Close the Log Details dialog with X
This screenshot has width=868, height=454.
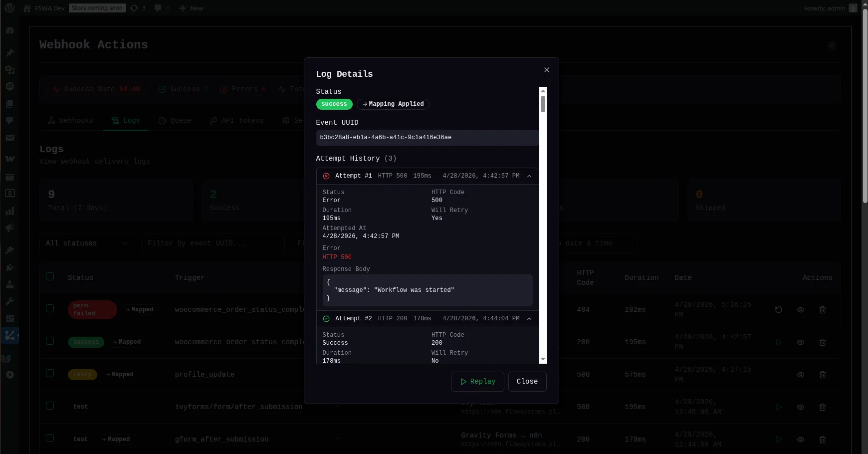(547, 70)
